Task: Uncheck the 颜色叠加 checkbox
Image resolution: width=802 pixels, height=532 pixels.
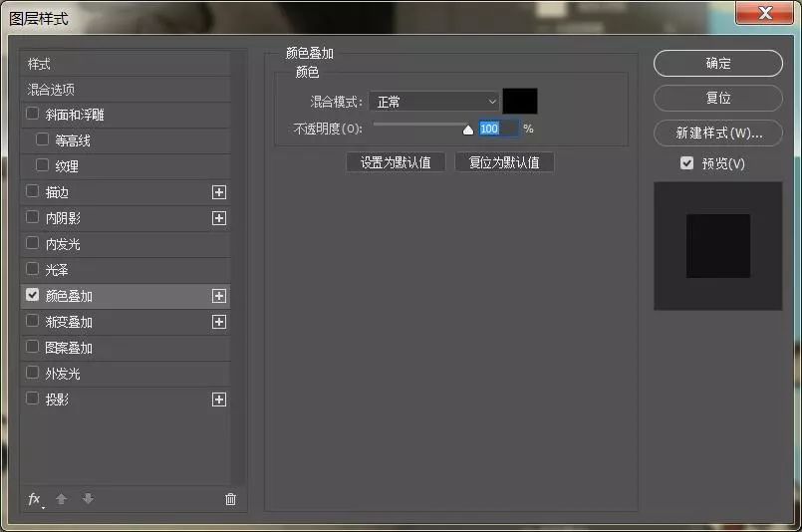Action: (x=33, y=295)
